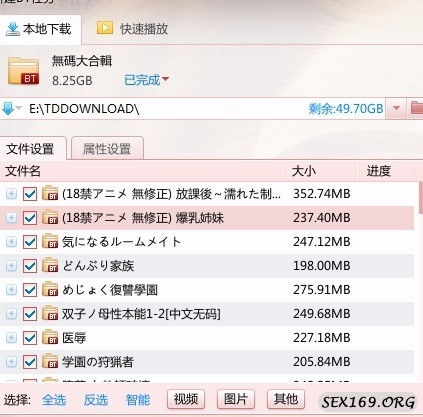Click the 198.00MB size cell

[x=322, y=266]
